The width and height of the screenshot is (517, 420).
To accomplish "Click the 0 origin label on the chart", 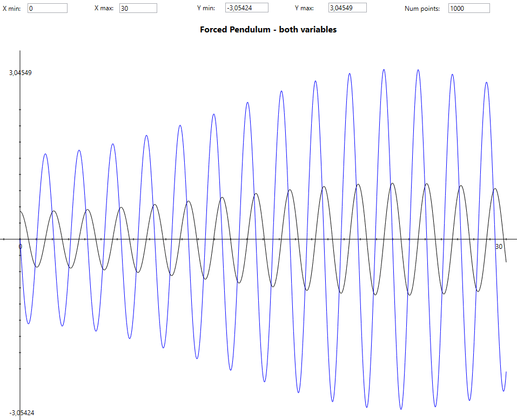I will pos(20,247).
